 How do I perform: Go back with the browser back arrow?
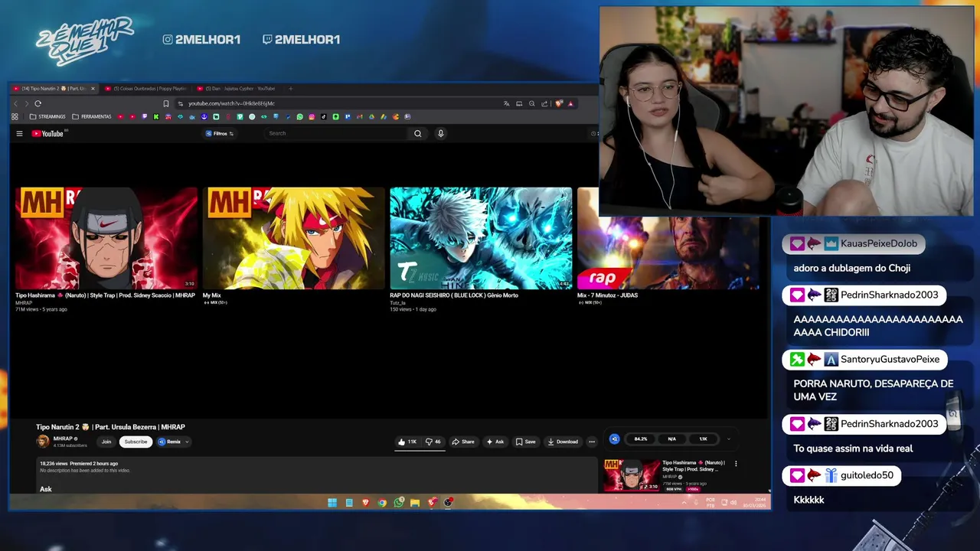[x=15, y=103]
